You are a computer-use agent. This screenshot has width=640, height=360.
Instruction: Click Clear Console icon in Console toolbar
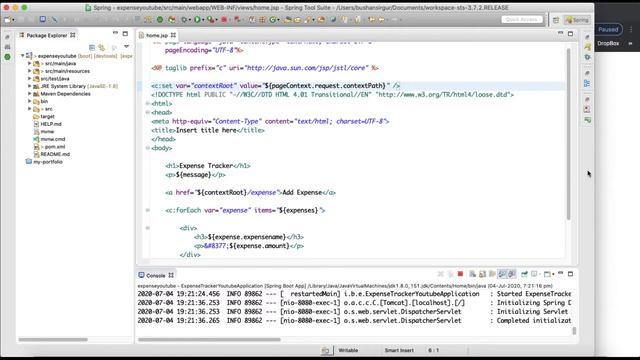pos(472,274)
